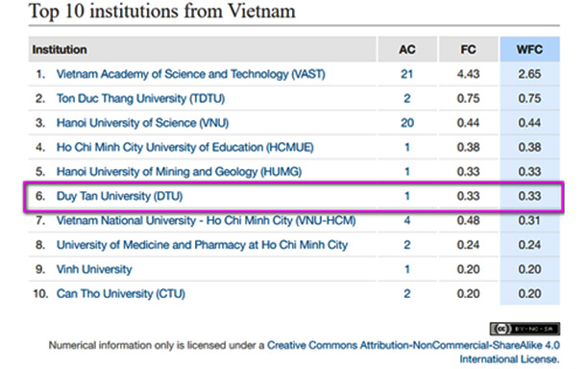The width and height of the screenshot is (588, 369).
Task: Sort by the WFC column header
Action: 529,49
